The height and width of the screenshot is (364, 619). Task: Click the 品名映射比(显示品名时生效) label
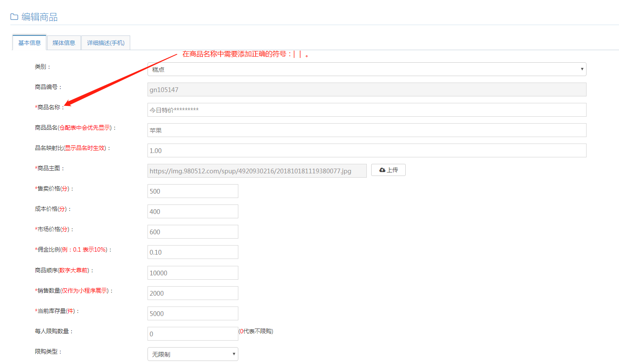point(73,148)
